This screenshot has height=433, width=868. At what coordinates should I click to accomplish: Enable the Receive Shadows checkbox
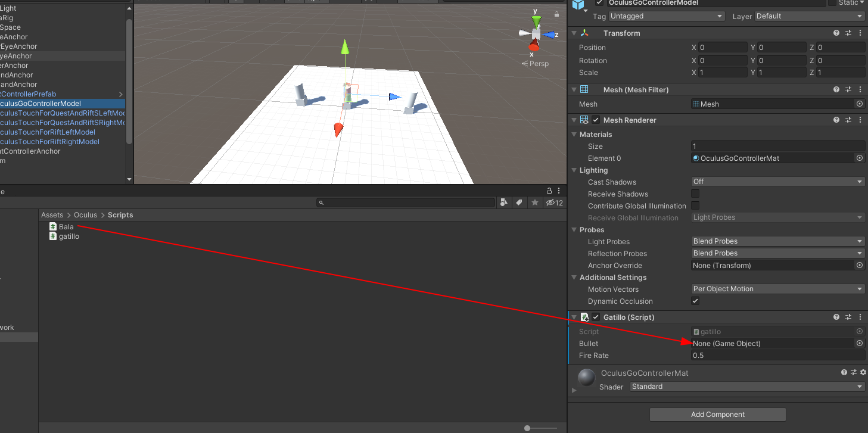coord(695,194)
